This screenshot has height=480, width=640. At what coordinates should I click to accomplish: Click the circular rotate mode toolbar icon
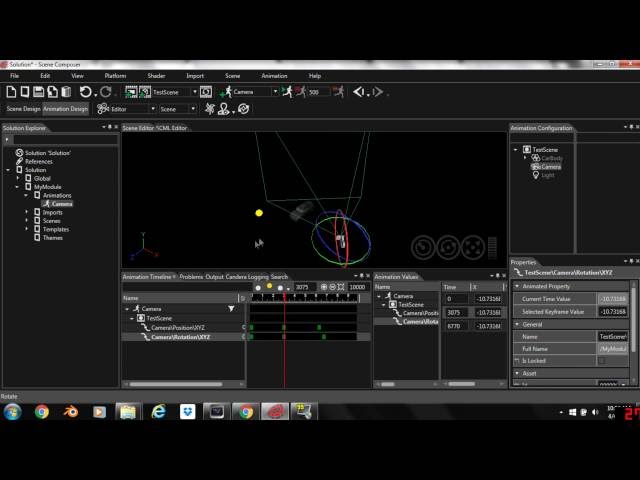coord(244,109)
